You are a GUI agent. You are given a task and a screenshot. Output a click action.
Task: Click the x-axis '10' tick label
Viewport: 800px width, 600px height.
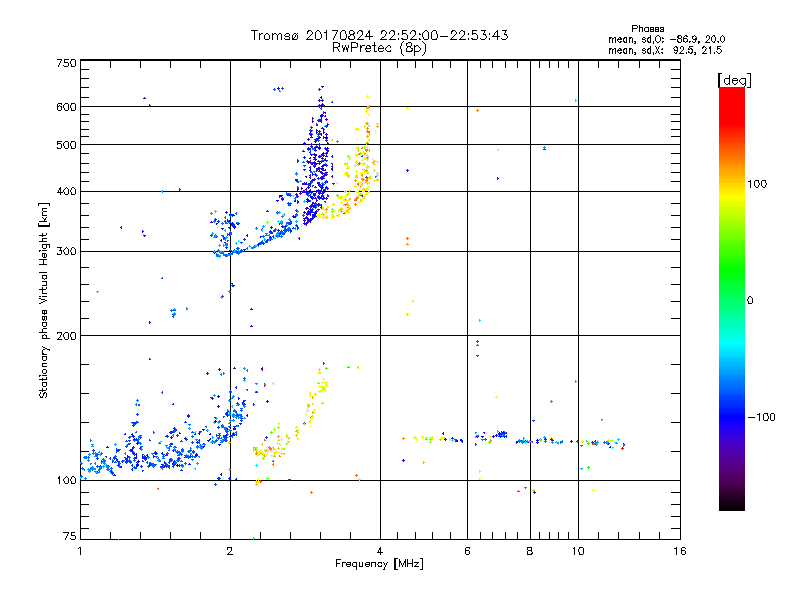[578, 551]
